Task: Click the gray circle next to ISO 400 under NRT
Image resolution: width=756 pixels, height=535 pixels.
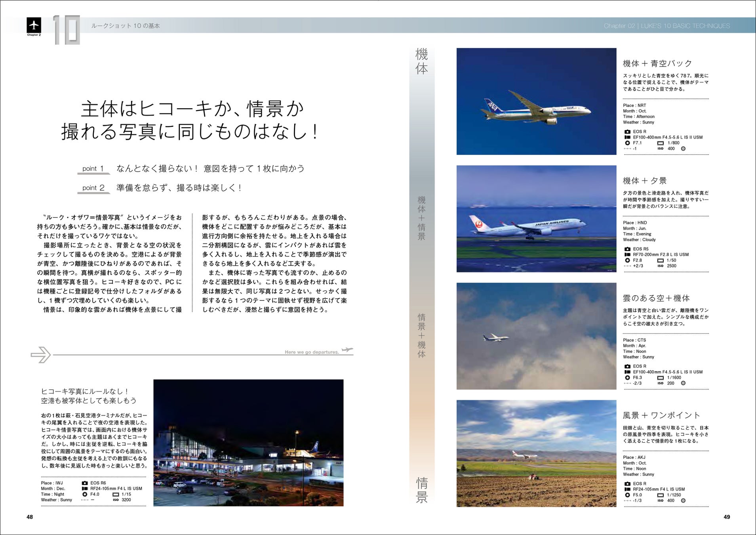Action: pyautogui.click(x=683, y=149)
